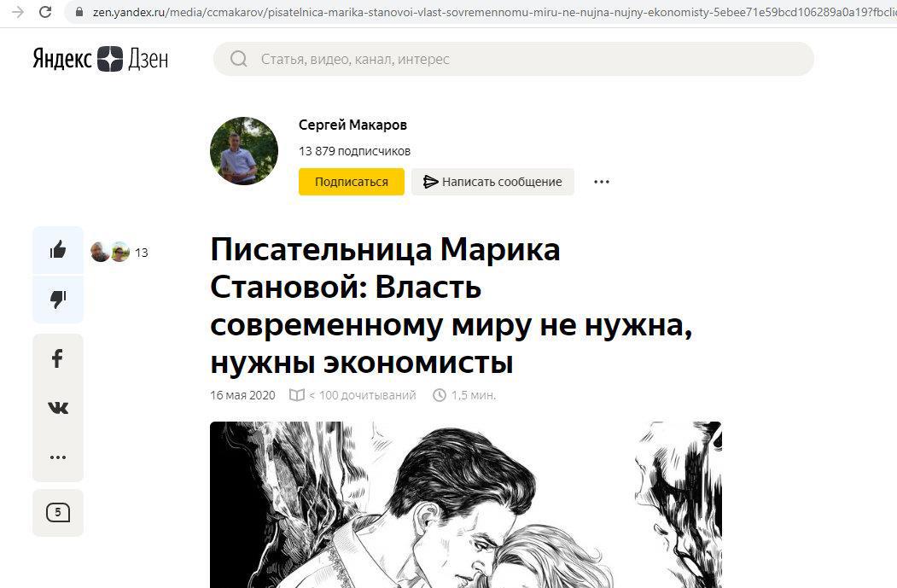Image resolution: width=897 pixels, height=588 pixels.
Task: Click the site padlock security icon
Action: (x=79, y=11)
